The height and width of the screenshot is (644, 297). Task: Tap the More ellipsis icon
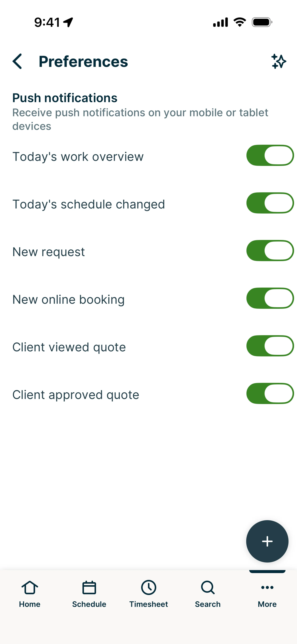pyautogui.click(x=267, y=587)
